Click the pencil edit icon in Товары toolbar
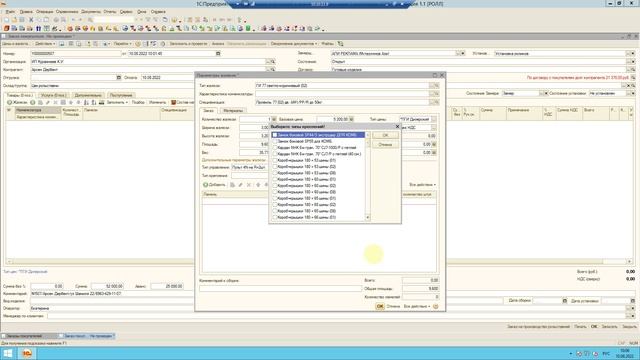Image resolution: width=640 pixels, height=360 pixels. point(48,102)
